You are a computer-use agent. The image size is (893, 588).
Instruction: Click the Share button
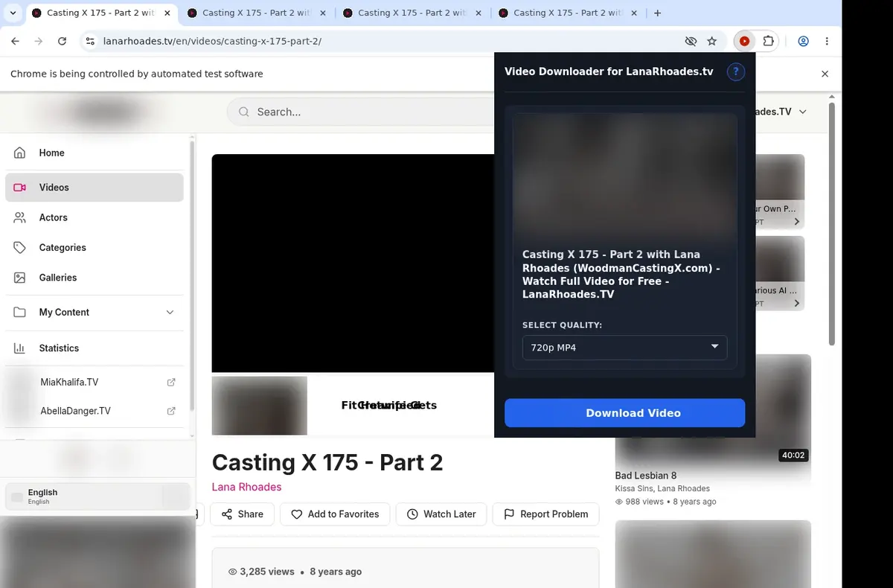click(x=242, y=514)
